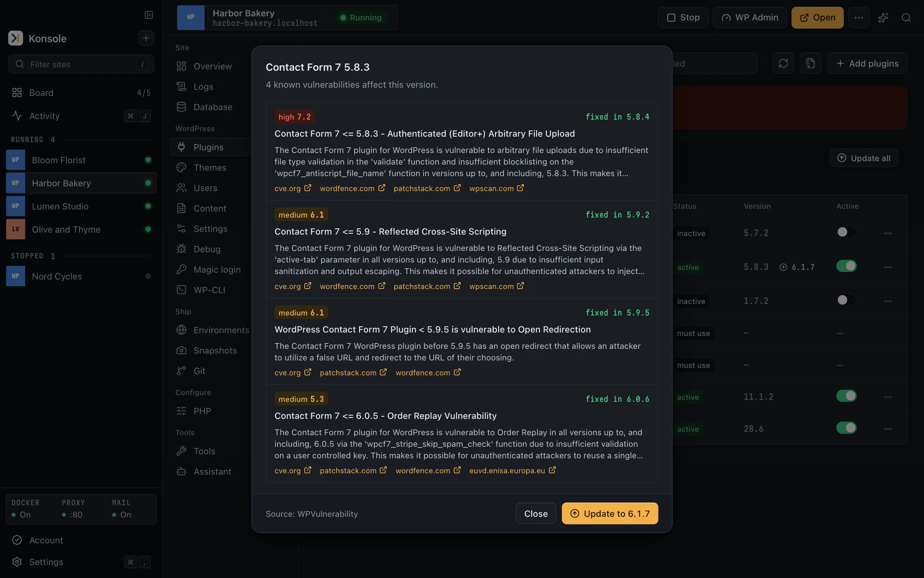Open the Logs section
The image size is (924, 578).
pyautogui.click(x=211, y=87)
